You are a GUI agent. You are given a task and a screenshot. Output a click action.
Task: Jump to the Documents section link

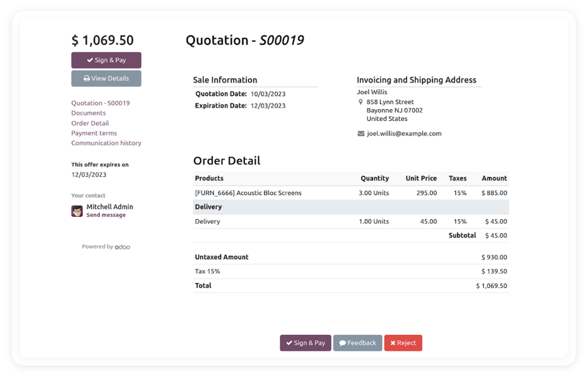89,113
